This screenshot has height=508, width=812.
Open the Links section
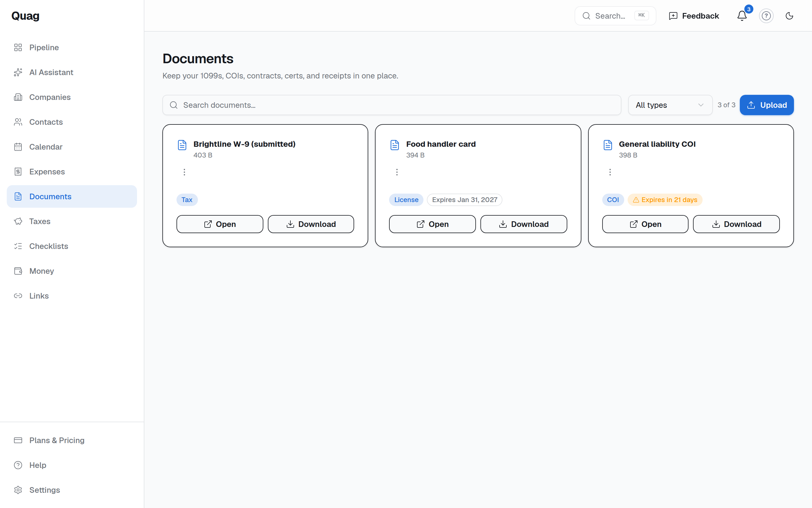coord(72,296)
